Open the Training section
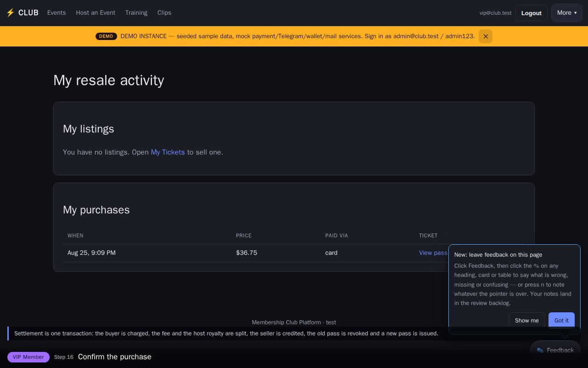 [136, 13]
